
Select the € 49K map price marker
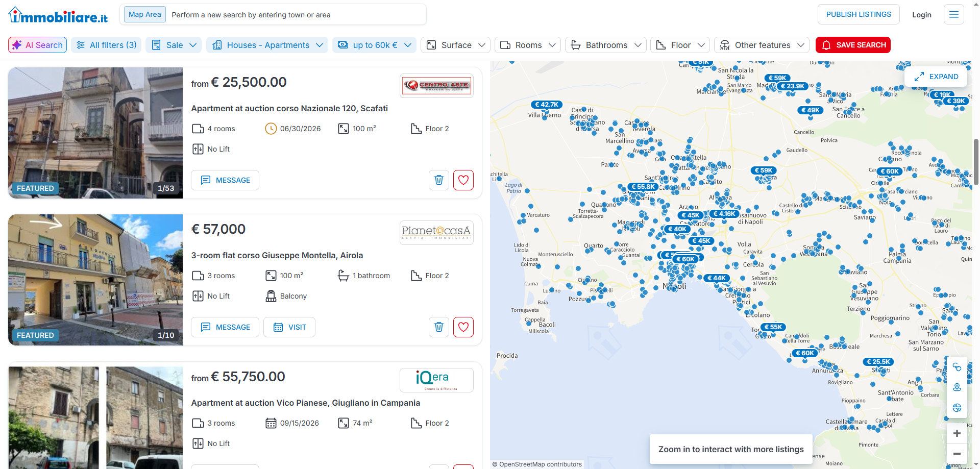click(811, 110)
